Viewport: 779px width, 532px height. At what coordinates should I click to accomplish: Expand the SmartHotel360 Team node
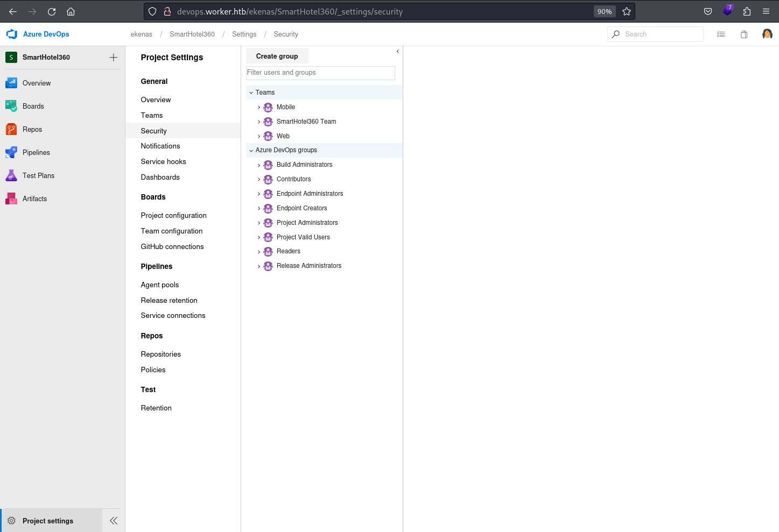click(x=259, y=122)
